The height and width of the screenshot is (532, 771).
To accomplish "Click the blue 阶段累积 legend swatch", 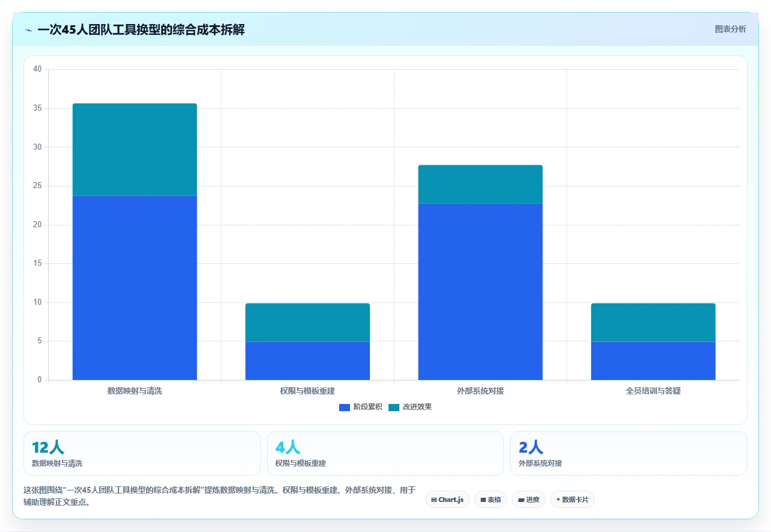I will 345,407.
